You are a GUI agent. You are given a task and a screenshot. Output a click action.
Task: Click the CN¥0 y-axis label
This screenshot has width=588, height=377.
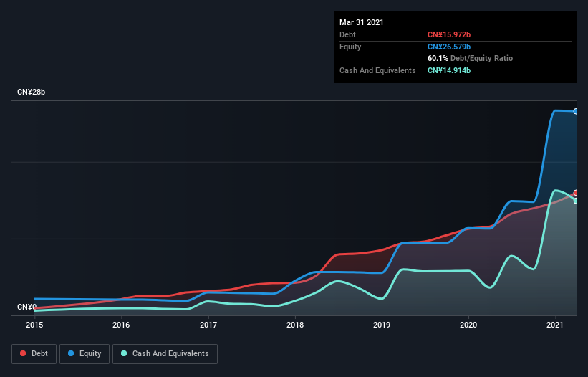[x=26, y=307]
